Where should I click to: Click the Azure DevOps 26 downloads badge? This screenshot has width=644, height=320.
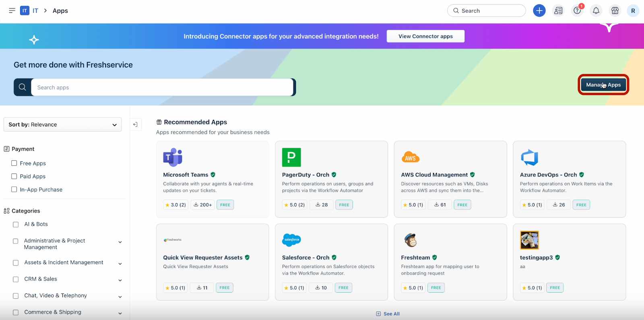559,205
